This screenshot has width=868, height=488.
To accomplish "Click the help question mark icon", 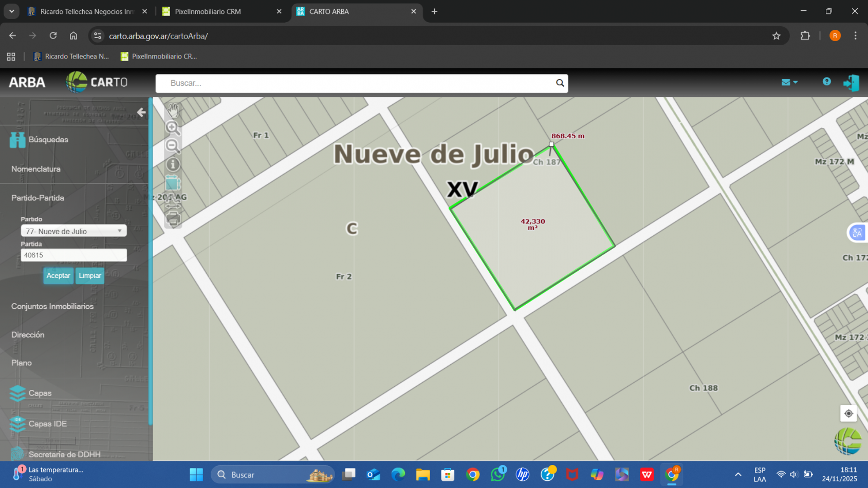I will coord(826,82).
